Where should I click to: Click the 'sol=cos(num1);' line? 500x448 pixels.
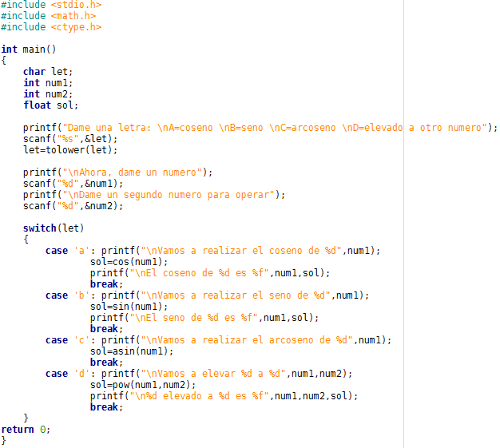[x=129, y=262]
